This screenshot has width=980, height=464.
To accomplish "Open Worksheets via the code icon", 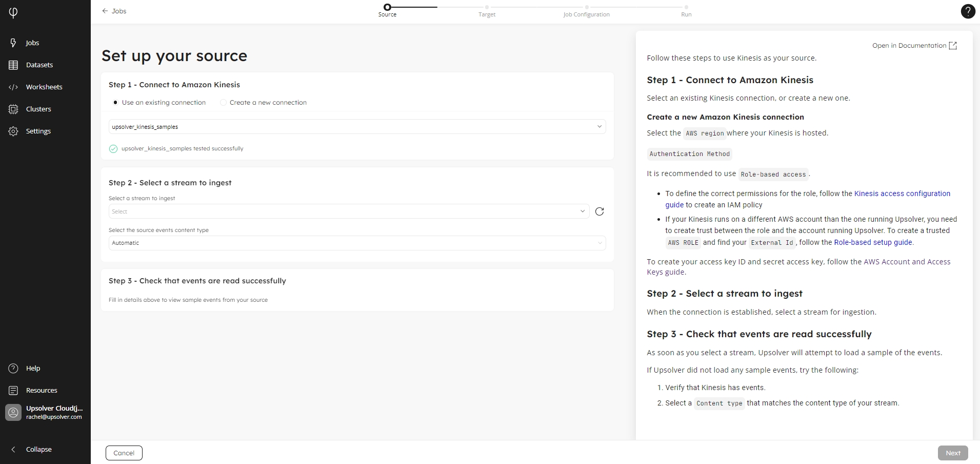I will [13, 87].
